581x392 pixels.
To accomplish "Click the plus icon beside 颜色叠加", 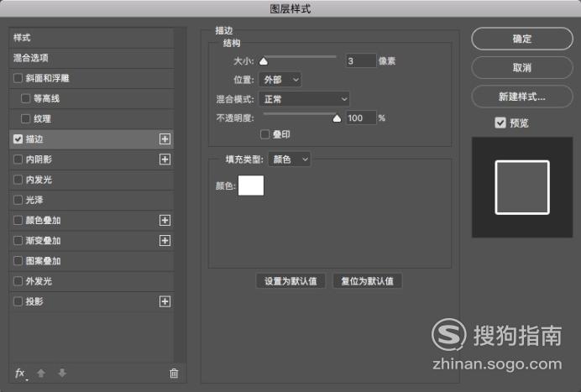I will pos(165,220).
